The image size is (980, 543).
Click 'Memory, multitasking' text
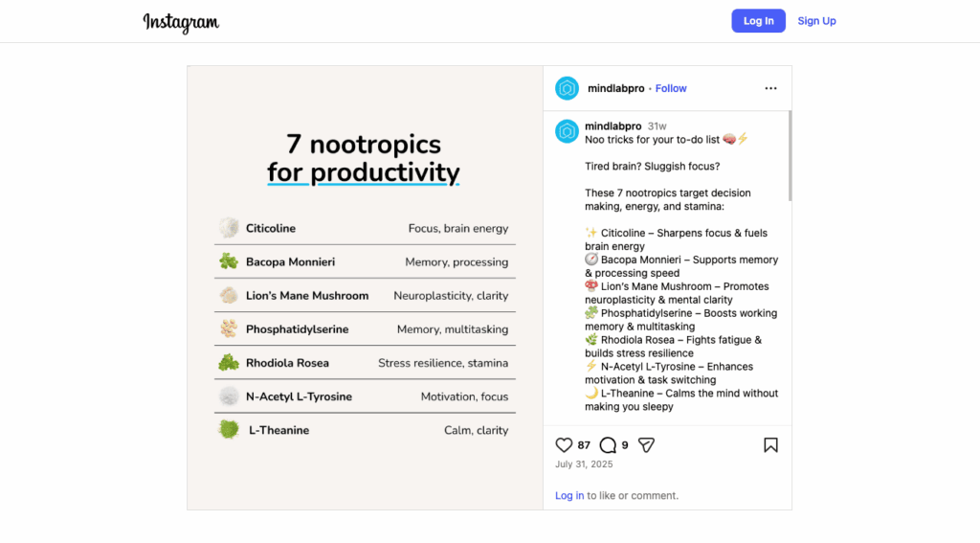[453, 329]
